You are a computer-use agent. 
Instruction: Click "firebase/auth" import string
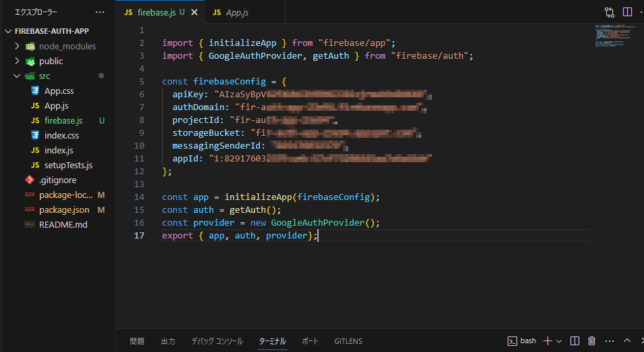429,55
